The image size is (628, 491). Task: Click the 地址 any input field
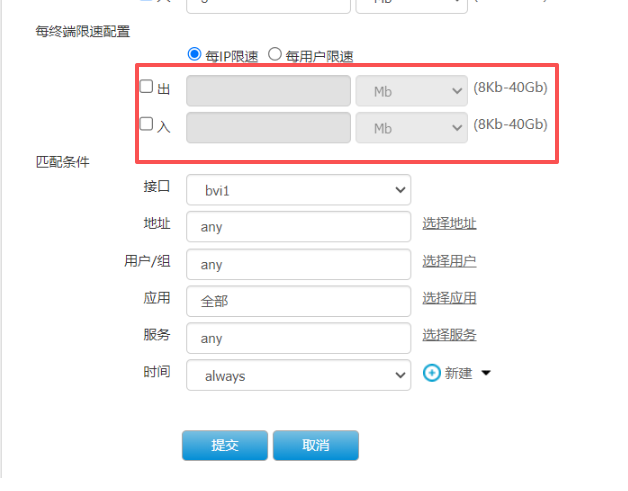pyautogui.click(x=298, y=226)
